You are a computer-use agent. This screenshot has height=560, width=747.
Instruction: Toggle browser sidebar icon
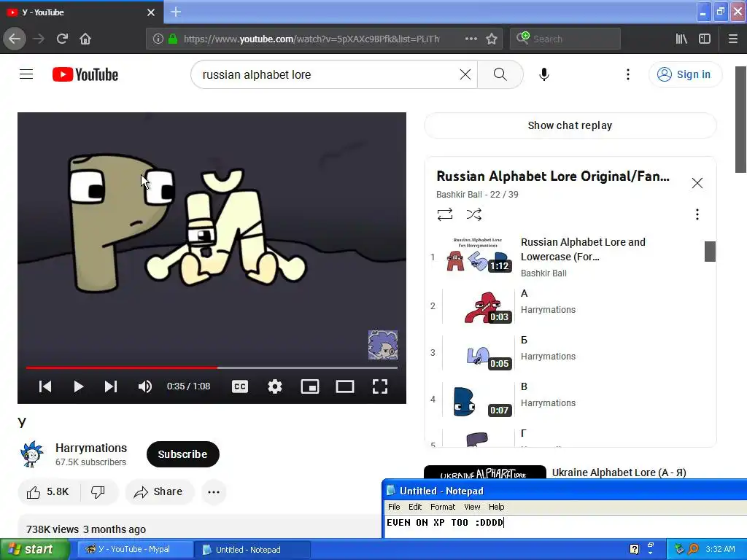[x=705, y=39]
